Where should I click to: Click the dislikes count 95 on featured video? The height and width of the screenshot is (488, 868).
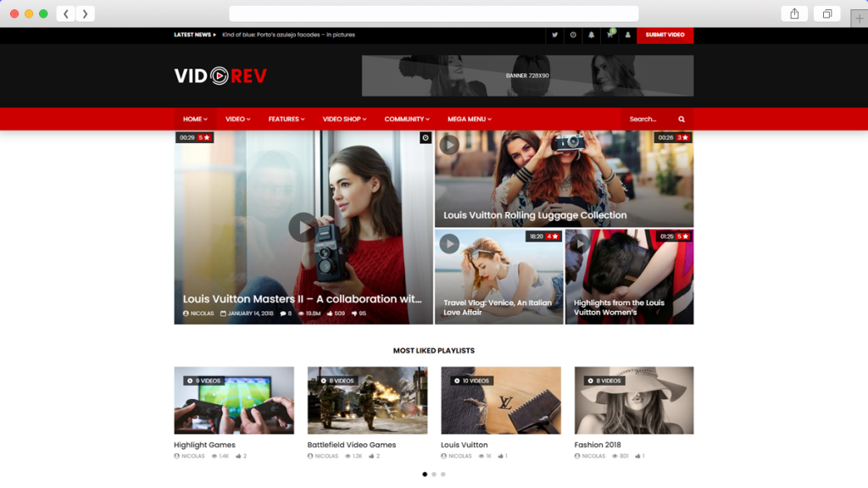(x=359, y=313)
